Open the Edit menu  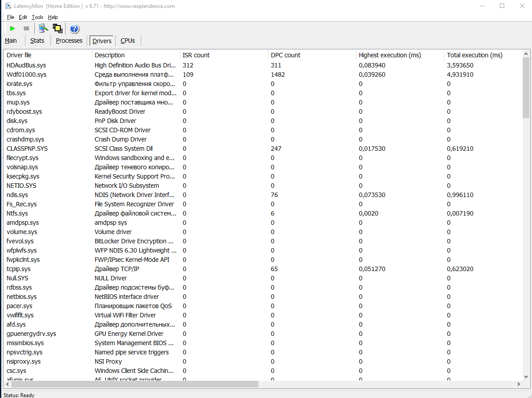[x=23, y=17]
